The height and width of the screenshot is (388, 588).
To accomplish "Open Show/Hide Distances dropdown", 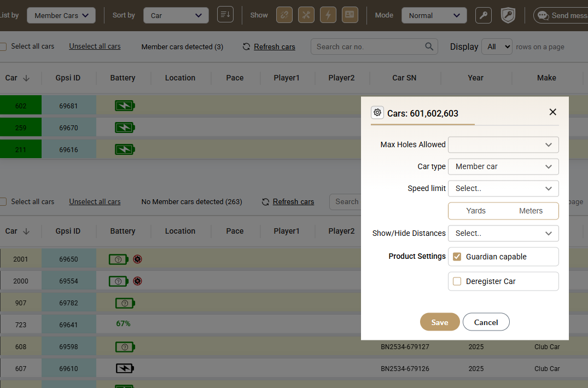I will coord(503,233).
